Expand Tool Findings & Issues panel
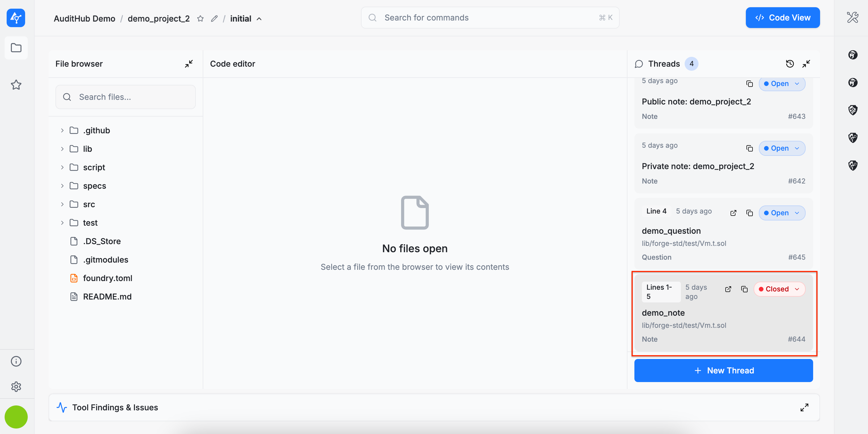This screenshot has width=868, height=434. tap(804, 407)
